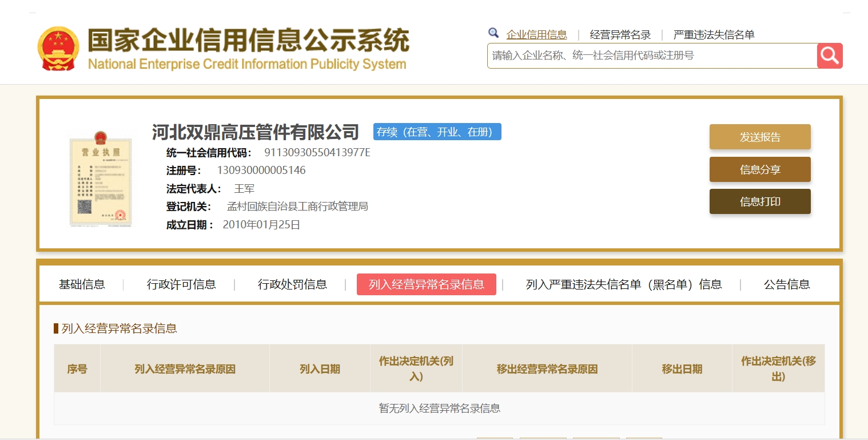Open the 列入严重违法失信名单（黑名单）信息 tab
Viewport: 868px width, 440px height.
coord(624,284)
